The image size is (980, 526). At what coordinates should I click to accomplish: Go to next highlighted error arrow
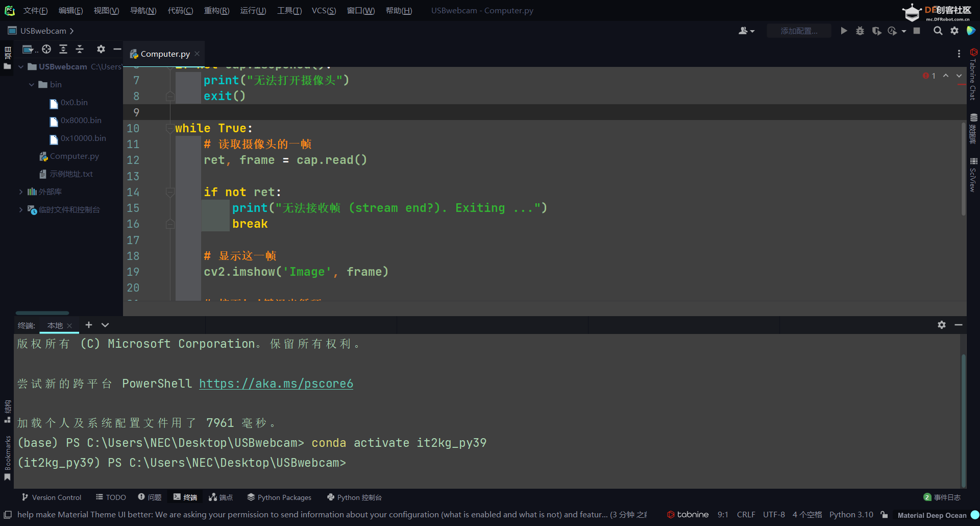[x=959, y=76]
